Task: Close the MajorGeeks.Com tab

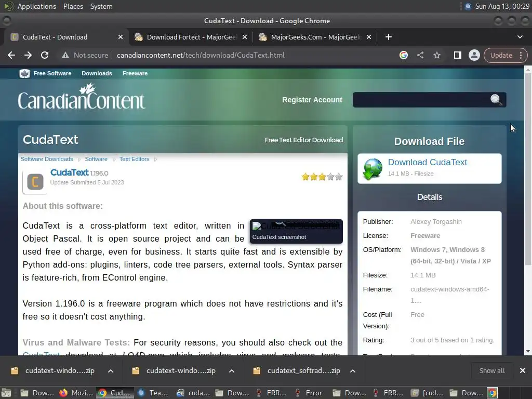Action: coord(369,37)
